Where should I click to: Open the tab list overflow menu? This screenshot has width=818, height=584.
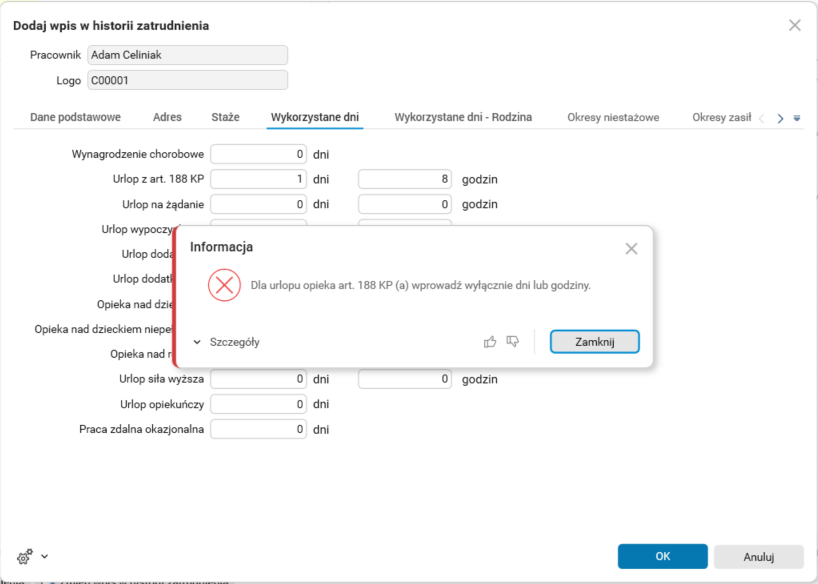coord(797,118)
